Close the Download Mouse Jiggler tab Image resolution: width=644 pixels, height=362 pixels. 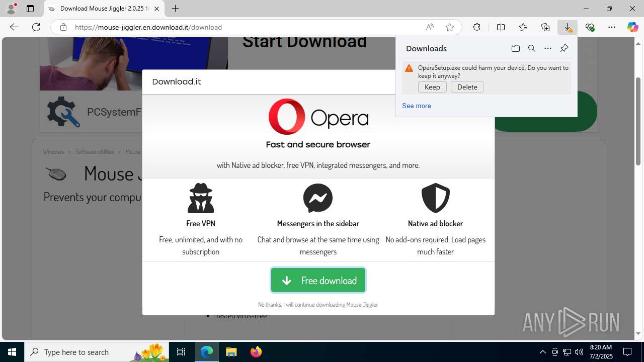[156, 9]
